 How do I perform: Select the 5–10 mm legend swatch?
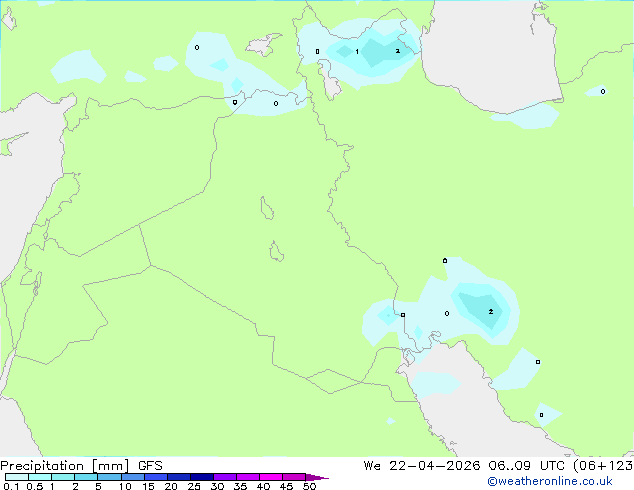pyautogui.click(x=109, y=477)
